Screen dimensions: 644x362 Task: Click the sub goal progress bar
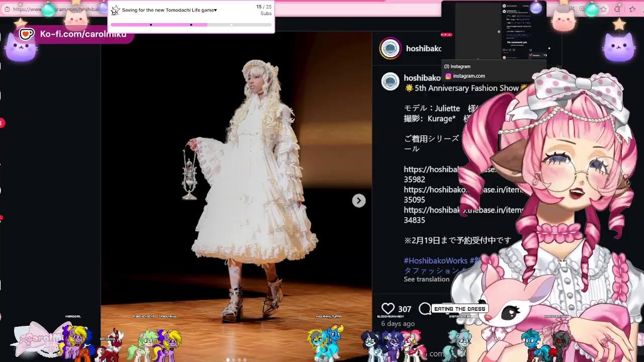[191, 25]
